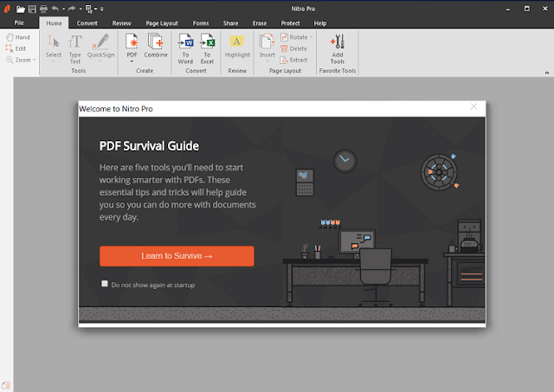The height and width of the screenshot is (392, 554).
Task: Redo the last action
Action: [x=72, y=9]
